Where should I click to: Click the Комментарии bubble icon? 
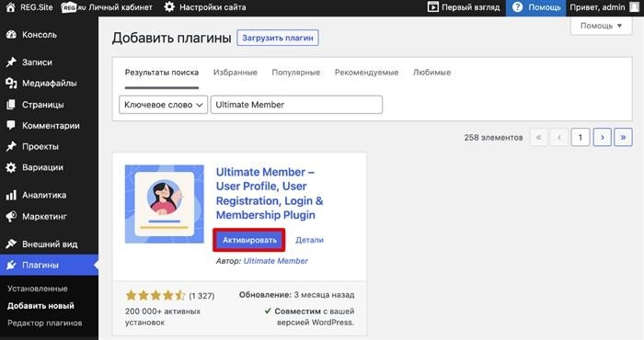11,126
